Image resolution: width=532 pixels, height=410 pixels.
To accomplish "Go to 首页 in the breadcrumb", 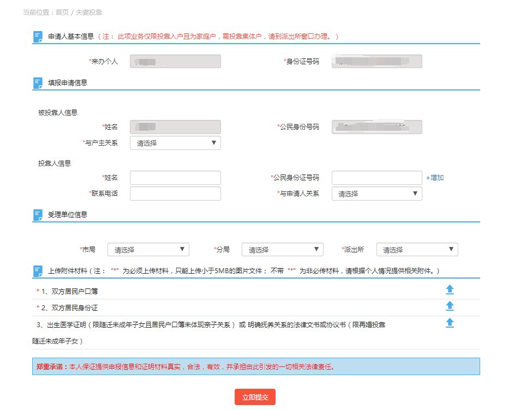I will tap(62, 12).
